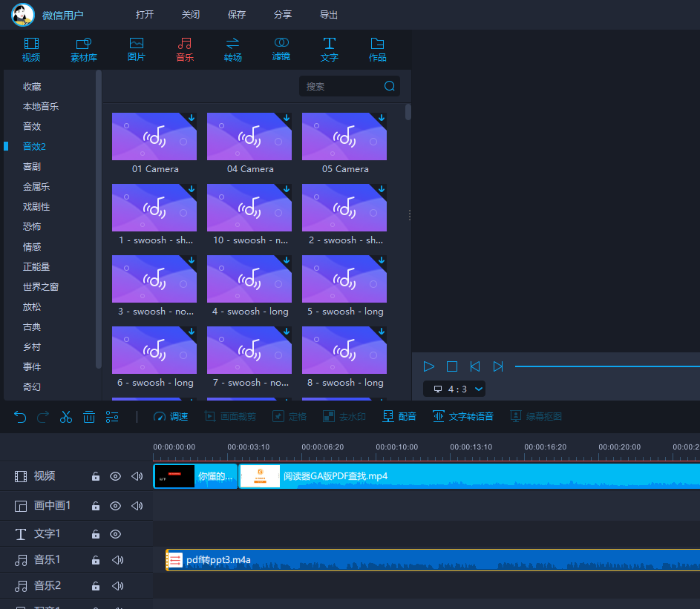Choose the 恐怖 music category
Image resolution: width=700 pixels, height=609 pixels.
[32, 227]
